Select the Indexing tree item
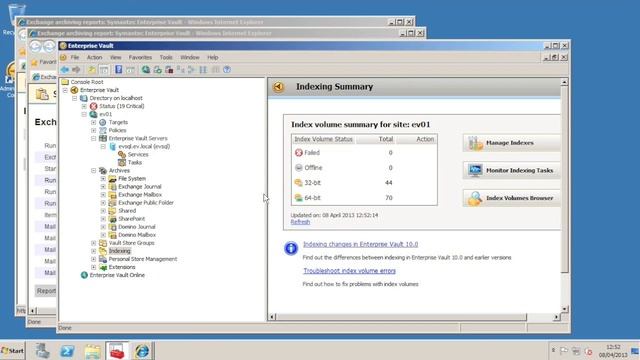This screenshot has height=360, width=640. (120, 251)
